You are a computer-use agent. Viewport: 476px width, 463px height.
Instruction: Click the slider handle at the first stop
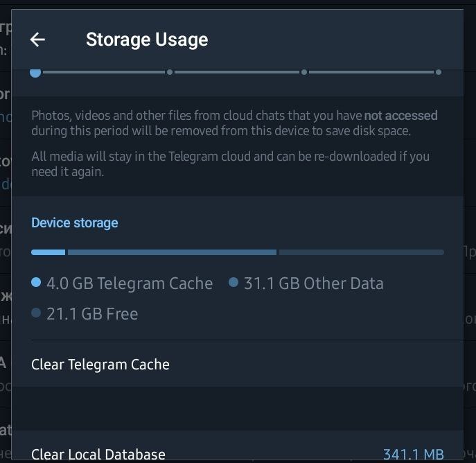tap(35, 72)
